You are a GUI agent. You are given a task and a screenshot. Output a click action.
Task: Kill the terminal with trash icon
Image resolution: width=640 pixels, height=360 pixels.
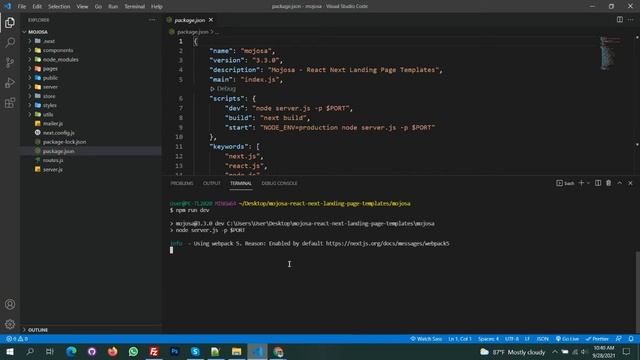tap(609, 183)
